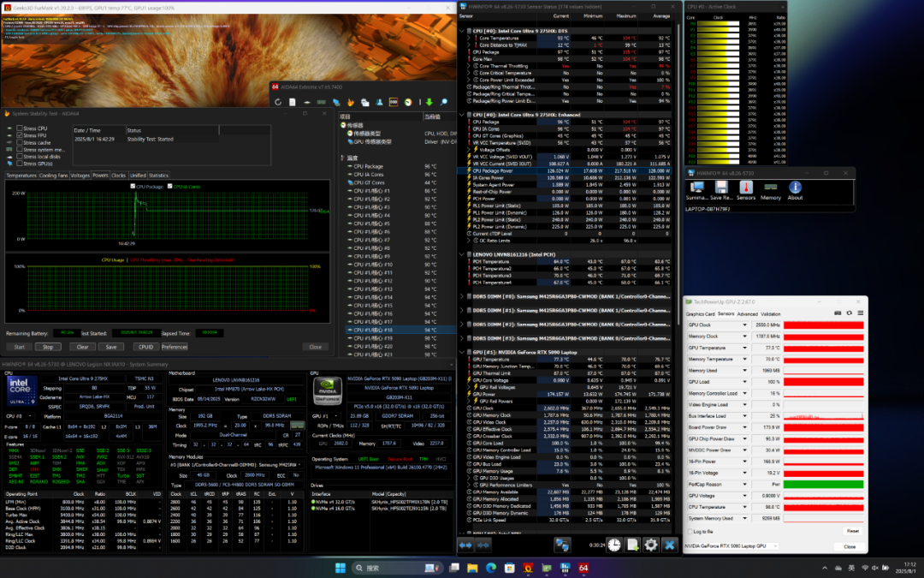Open the GPU-Z hamburger menu icon
This screenshot has height=578, width=924.
click(x=861, y=313)
